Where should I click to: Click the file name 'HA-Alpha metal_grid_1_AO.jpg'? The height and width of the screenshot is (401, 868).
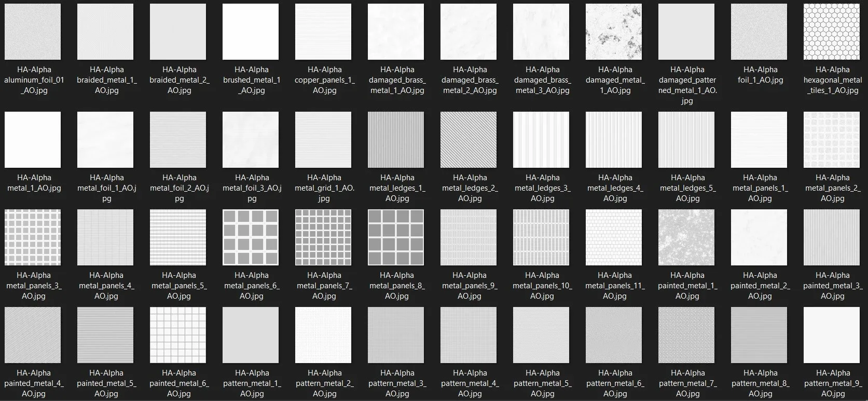[x=324, y=188]
